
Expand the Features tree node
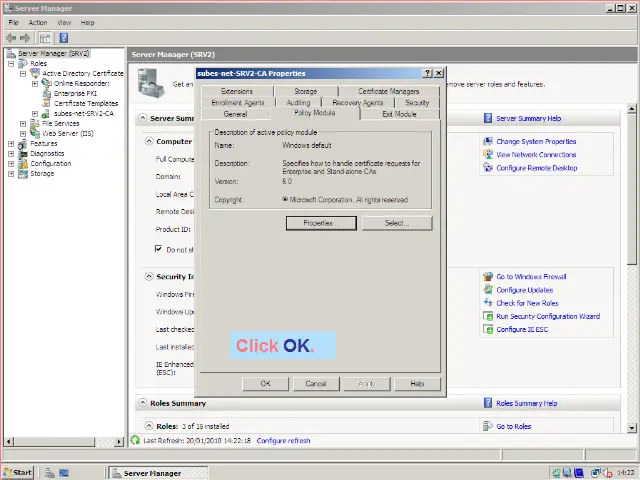click(x=11, y=143)
